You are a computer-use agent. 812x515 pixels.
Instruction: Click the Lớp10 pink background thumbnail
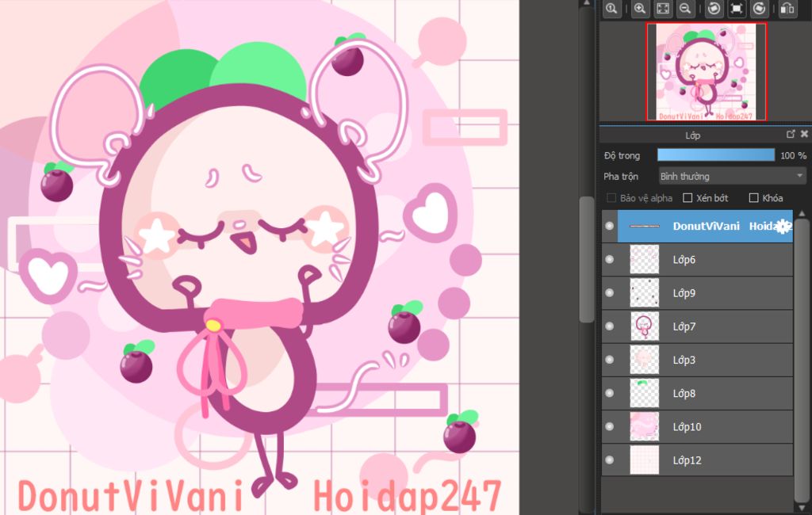pyautogui.click(x=644, y=426)
